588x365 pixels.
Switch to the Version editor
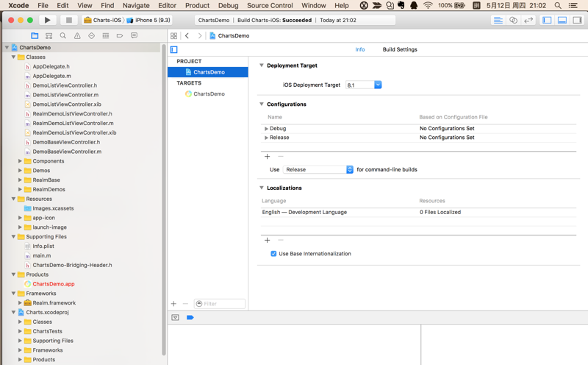point(528,21)
